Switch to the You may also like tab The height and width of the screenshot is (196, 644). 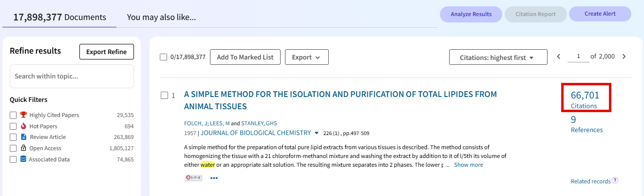pyautogui.click(x=161, y=17)
